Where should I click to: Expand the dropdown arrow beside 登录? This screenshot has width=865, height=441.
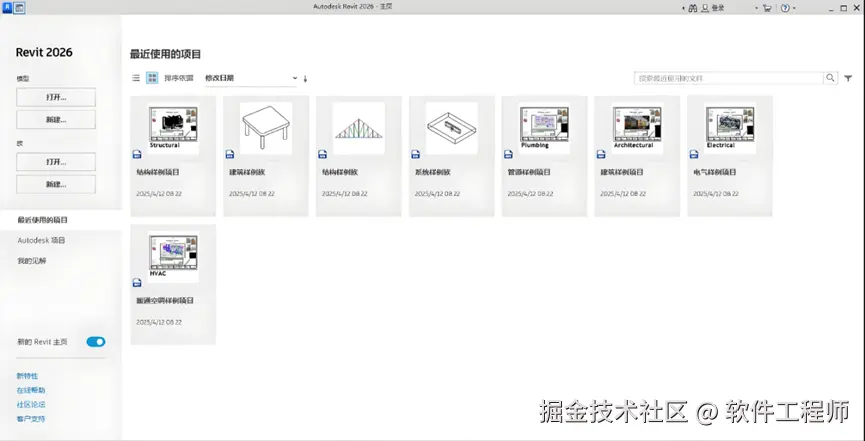click(756, 8)
